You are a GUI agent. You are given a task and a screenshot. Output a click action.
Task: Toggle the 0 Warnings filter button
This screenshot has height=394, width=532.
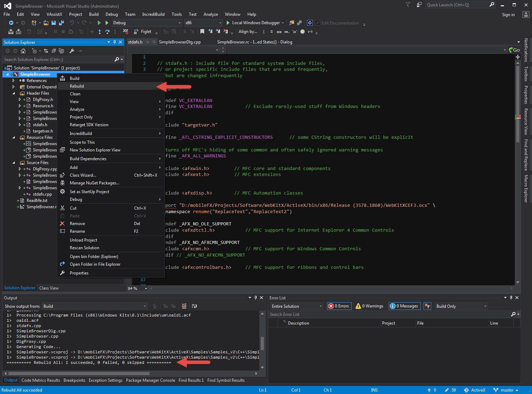370,306
